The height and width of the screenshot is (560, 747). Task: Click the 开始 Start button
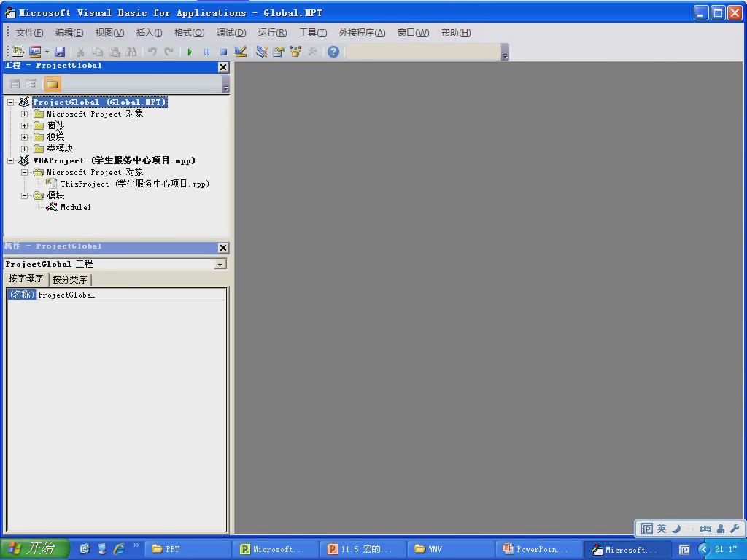pos(34,548)
